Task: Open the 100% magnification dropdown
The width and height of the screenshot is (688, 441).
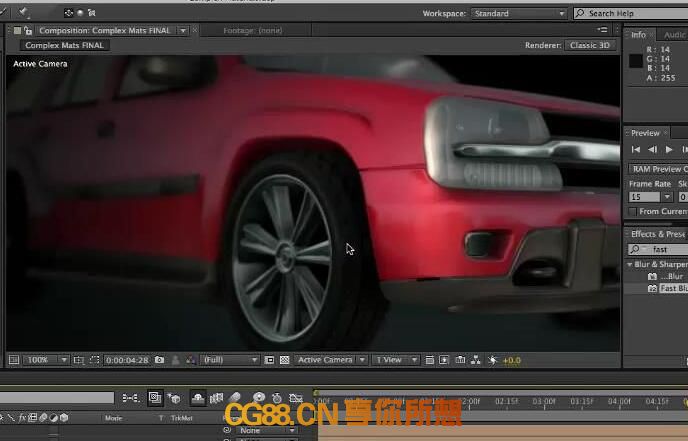Action: point(46,360)
